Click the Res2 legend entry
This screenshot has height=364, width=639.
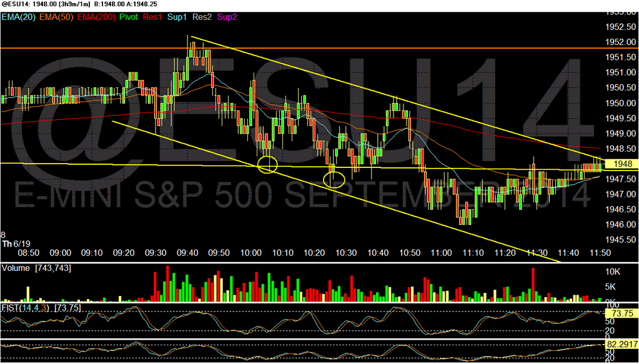[201, 17]
